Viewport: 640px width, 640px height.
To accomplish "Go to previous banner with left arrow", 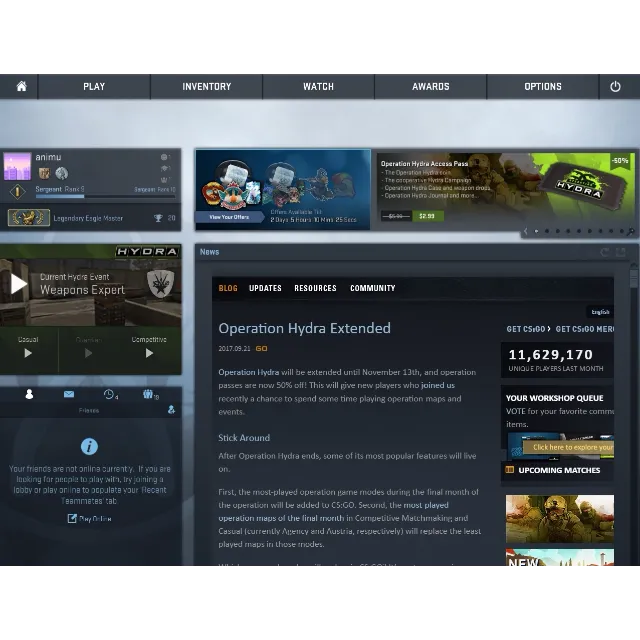I will [525, 231].
